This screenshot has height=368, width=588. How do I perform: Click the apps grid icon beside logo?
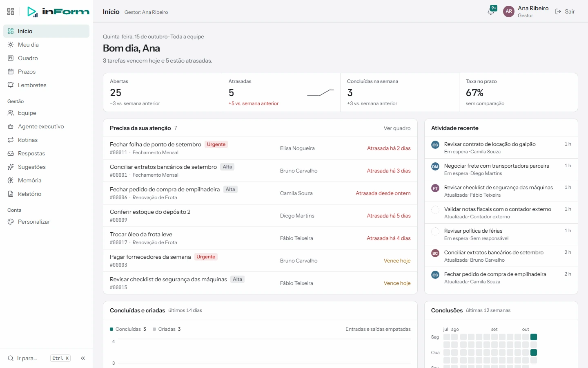(11, 11)
